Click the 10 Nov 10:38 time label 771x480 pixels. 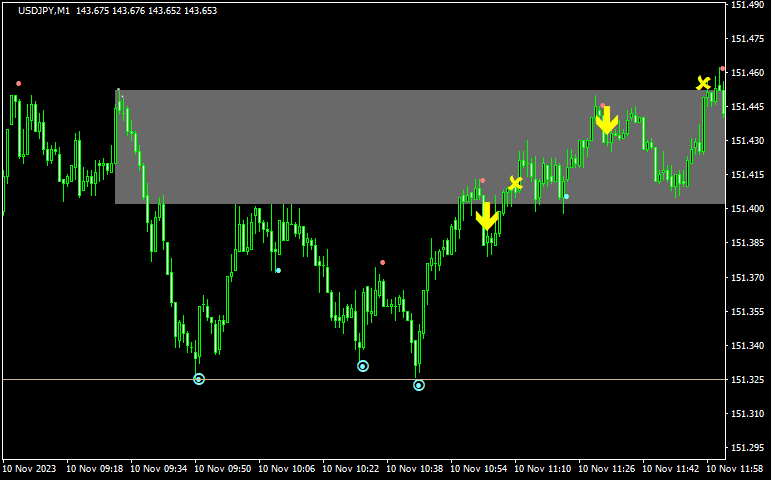[417, 468]
